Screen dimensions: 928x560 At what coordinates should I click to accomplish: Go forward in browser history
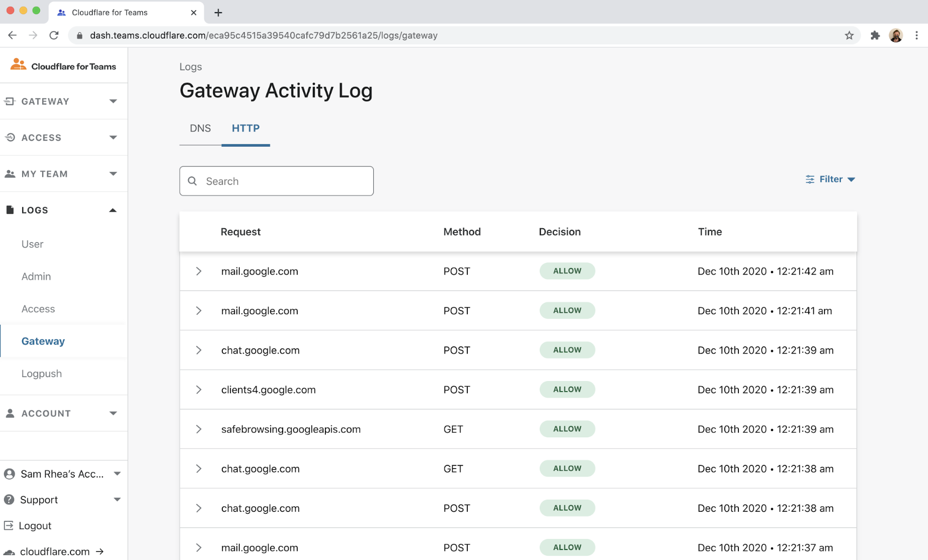33,35
